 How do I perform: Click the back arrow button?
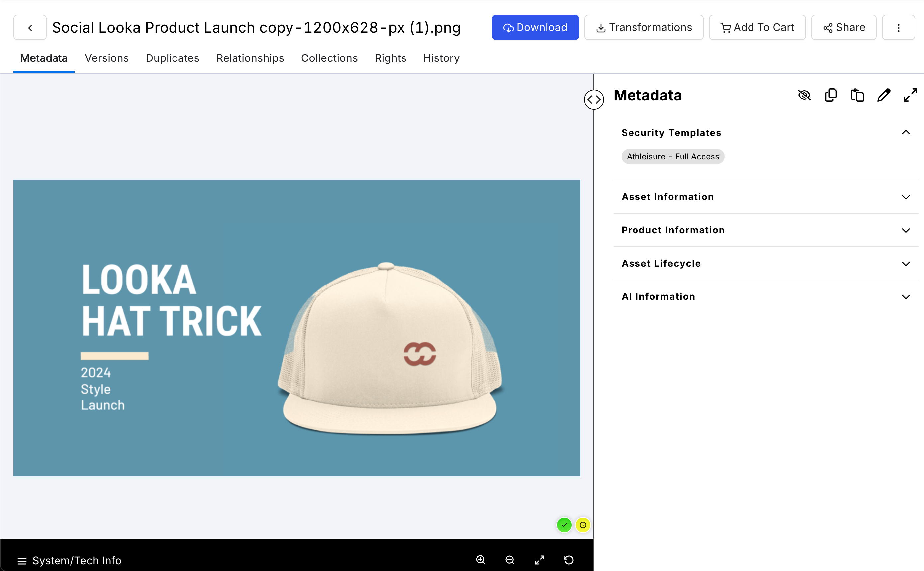30,28
